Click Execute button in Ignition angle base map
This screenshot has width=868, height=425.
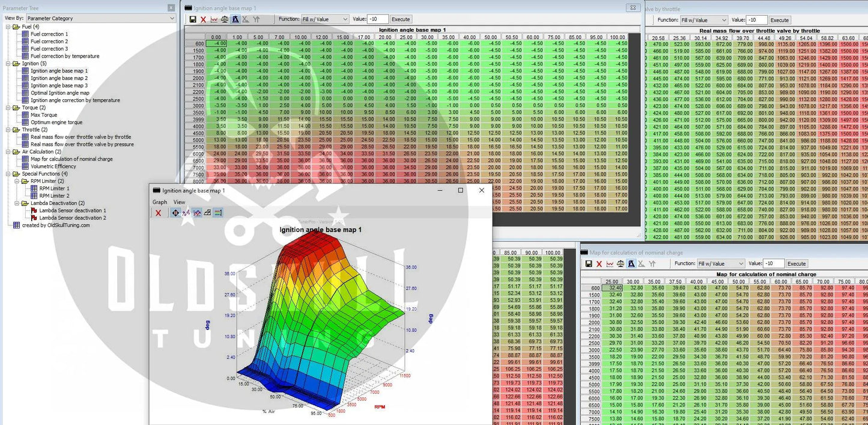pos(401,19)
